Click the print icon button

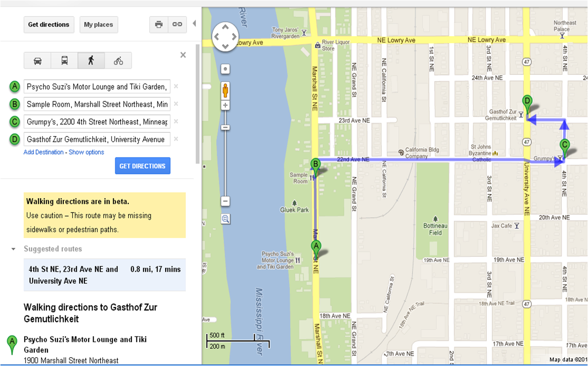point(159,25)
